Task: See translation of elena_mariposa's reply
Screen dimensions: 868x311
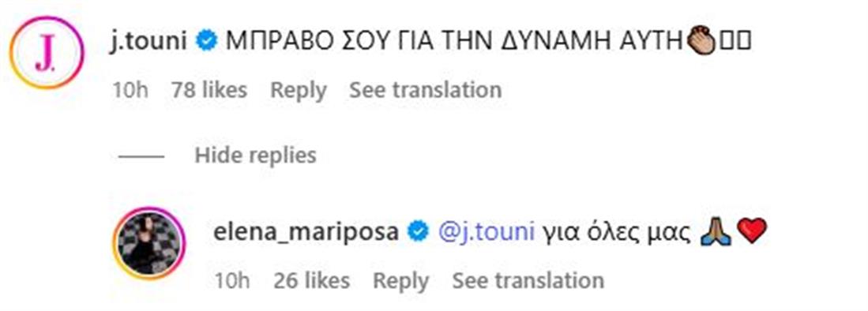Action: [x=528, y=280]
